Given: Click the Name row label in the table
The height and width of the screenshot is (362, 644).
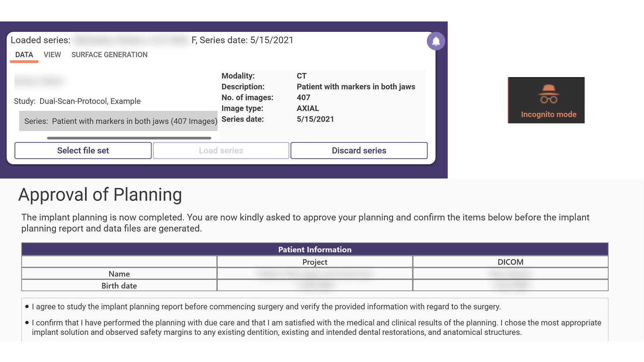Looking at the screenshot, I should coord(119,274).
